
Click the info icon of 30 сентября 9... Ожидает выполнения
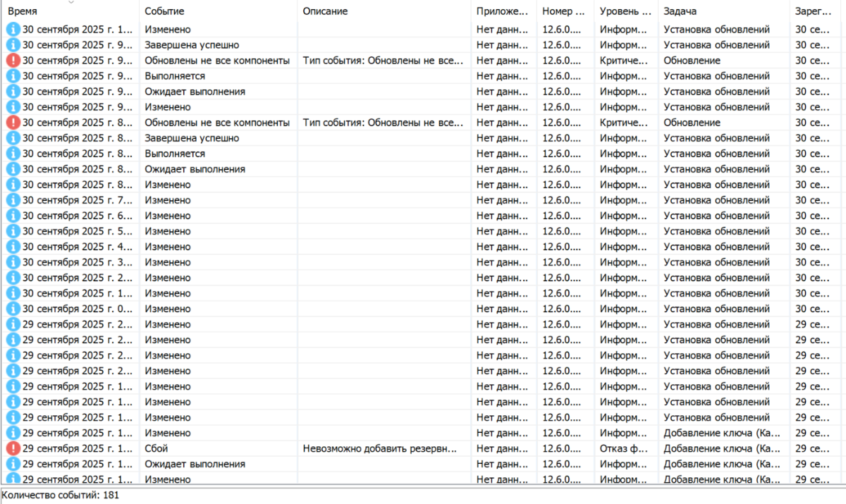tap(13, 92)
